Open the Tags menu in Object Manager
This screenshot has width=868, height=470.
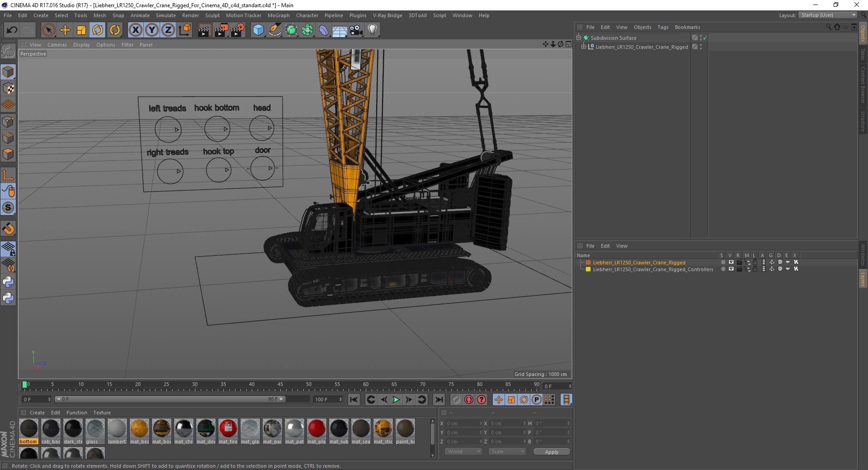[x=663, y=27]
